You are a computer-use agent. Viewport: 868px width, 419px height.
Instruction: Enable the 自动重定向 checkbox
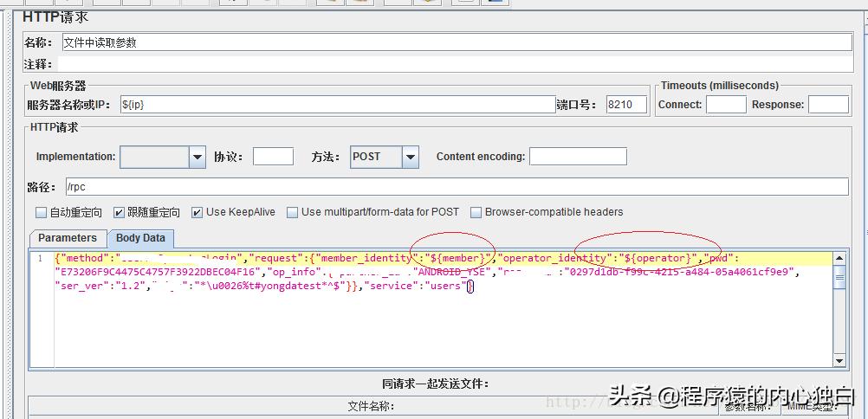[x=41, y=212]
